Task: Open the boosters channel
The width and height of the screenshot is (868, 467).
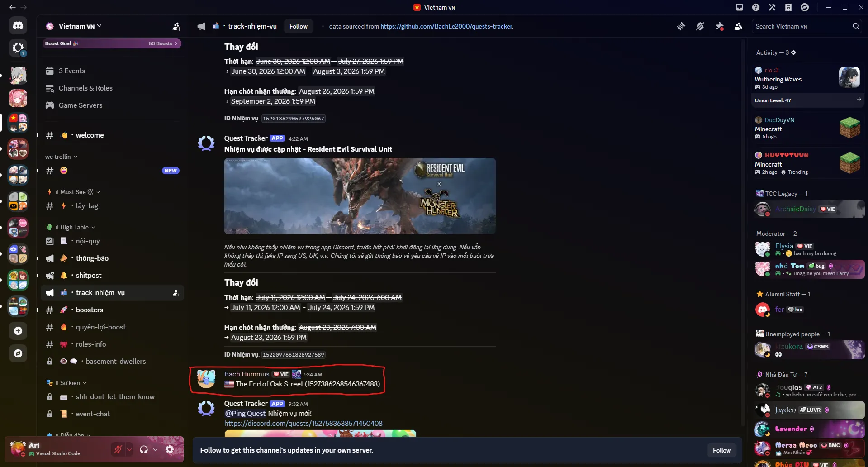Action: [112, 310]
